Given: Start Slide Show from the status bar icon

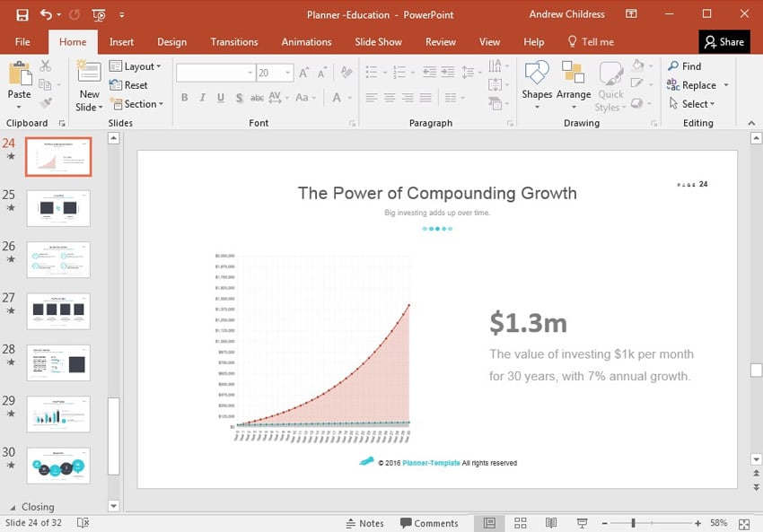Looking at the screenshot, I should click(582, 523).
